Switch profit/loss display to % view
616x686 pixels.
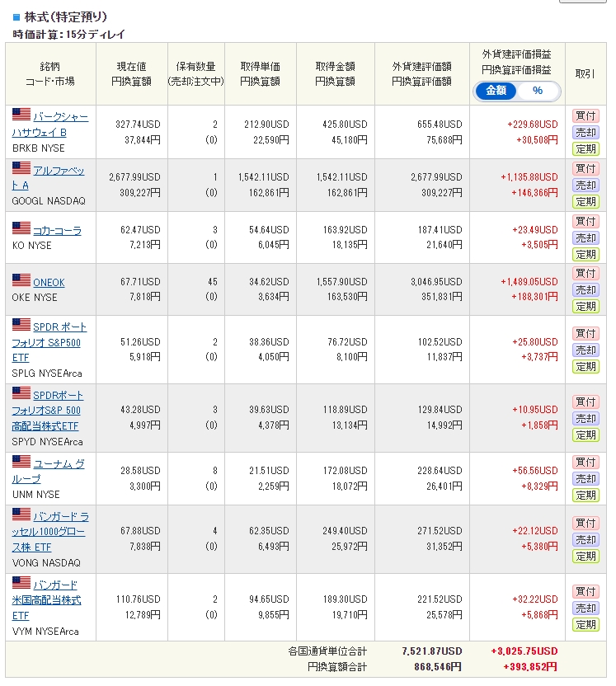click(x=538, y=91)
